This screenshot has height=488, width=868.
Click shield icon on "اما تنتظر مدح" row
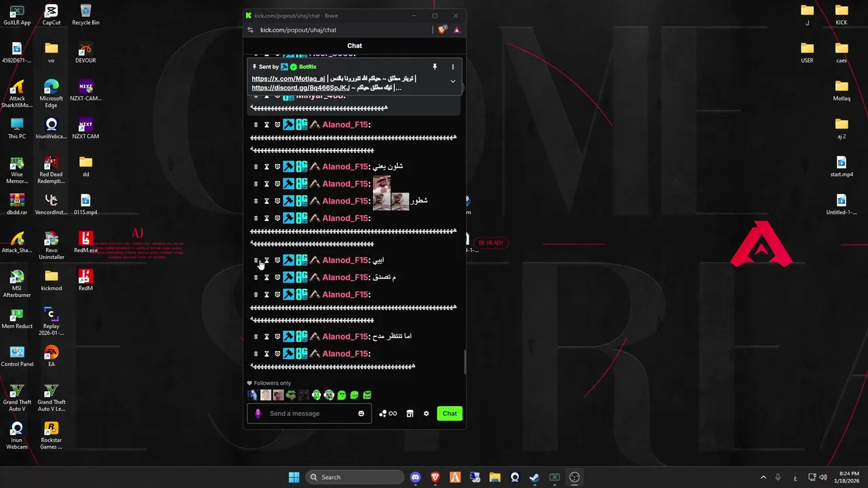(277, 337)
